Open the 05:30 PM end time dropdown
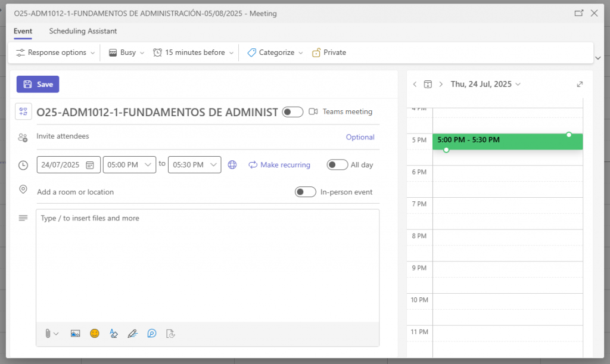 click(195, 165)
